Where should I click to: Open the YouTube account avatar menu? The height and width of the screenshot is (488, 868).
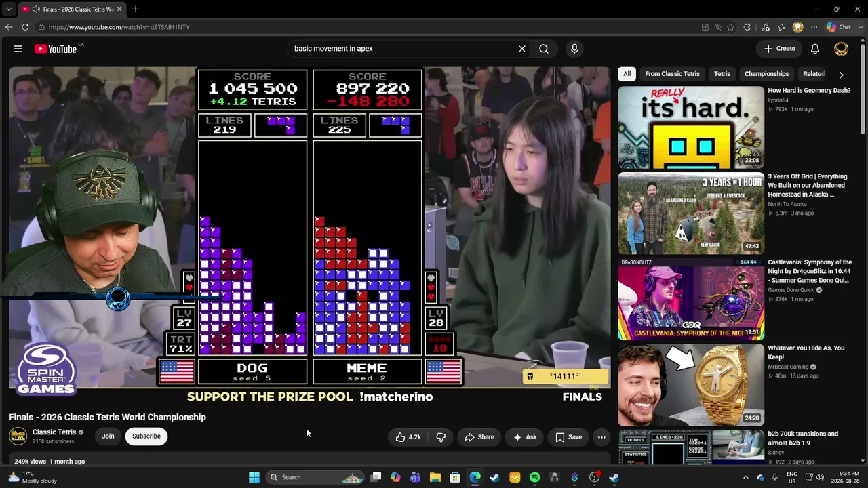pos(841,49)
